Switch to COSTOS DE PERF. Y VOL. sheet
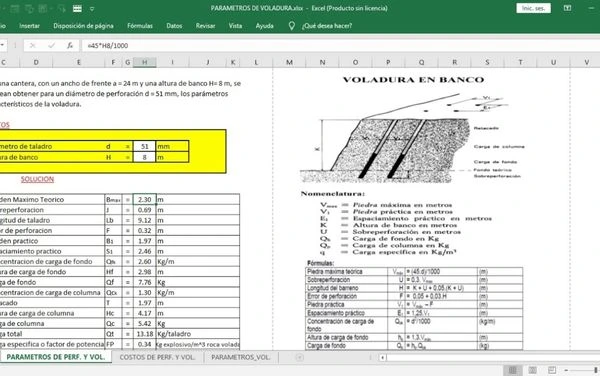Viewport: 600px width, 376px height. [x=157, y=357]
